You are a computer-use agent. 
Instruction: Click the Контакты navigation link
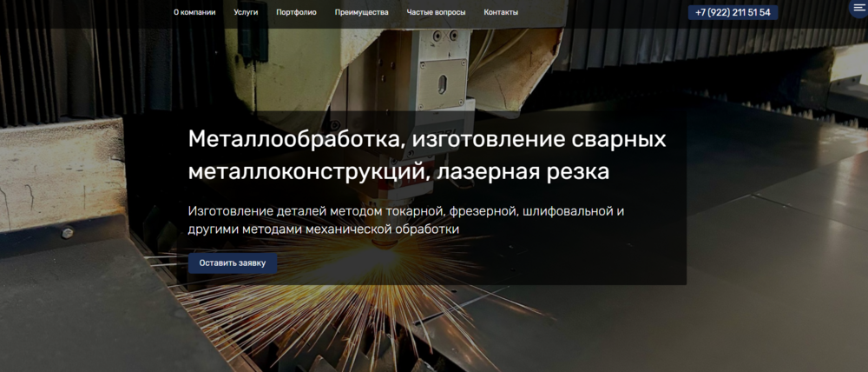pyautogui.click(x=501, y=13)
